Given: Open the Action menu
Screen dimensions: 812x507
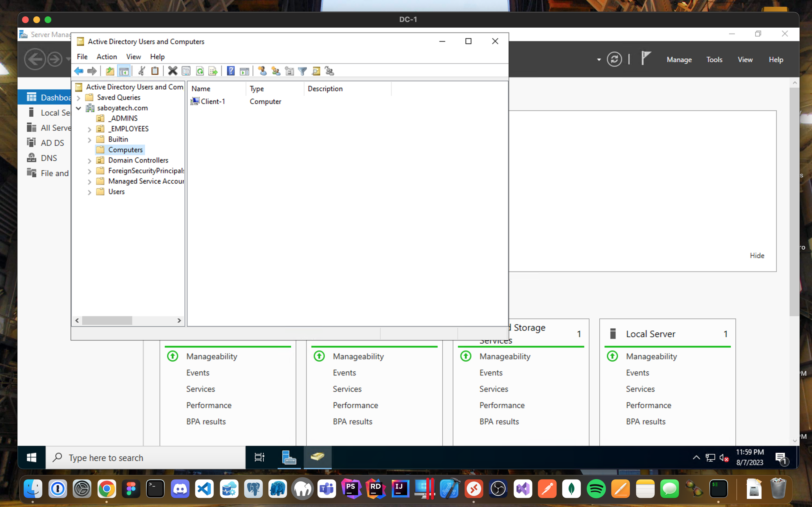Looking at the screenshot, I should click(x=107, y=57).
